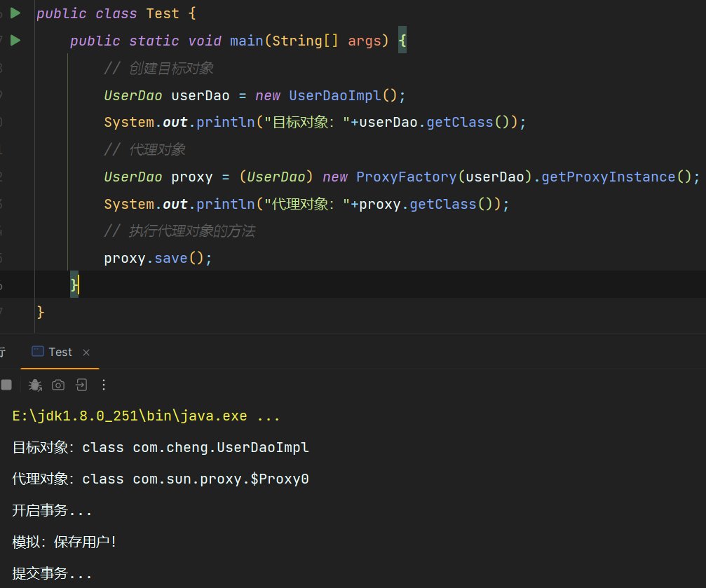Expand the folded java.exe command line
Screen dimensions: 706x588
point(269,416)
